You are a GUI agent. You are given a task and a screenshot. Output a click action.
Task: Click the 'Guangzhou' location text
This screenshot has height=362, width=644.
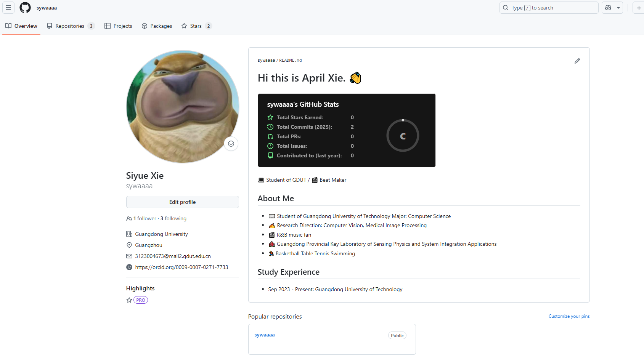point(149,245)
